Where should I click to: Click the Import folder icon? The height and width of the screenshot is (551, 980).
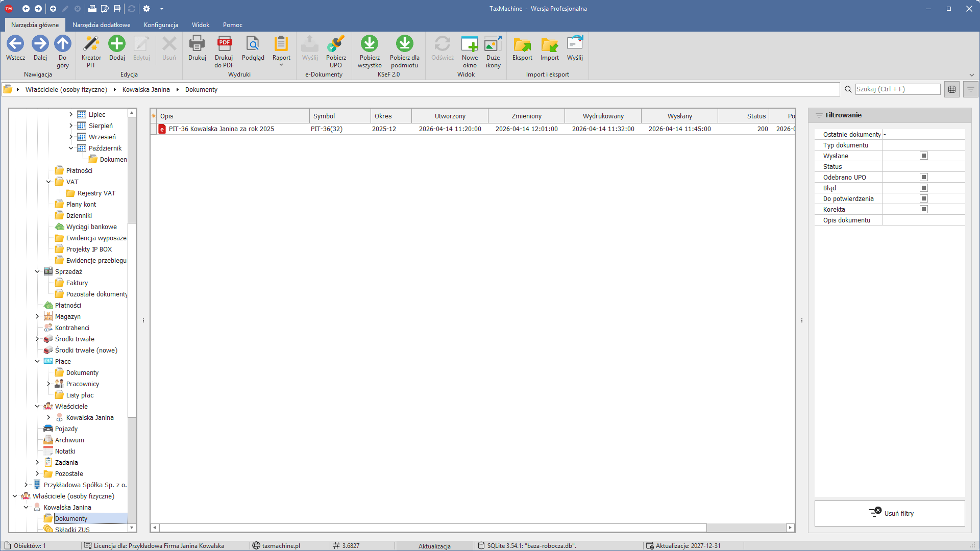(x=550, y=44)
